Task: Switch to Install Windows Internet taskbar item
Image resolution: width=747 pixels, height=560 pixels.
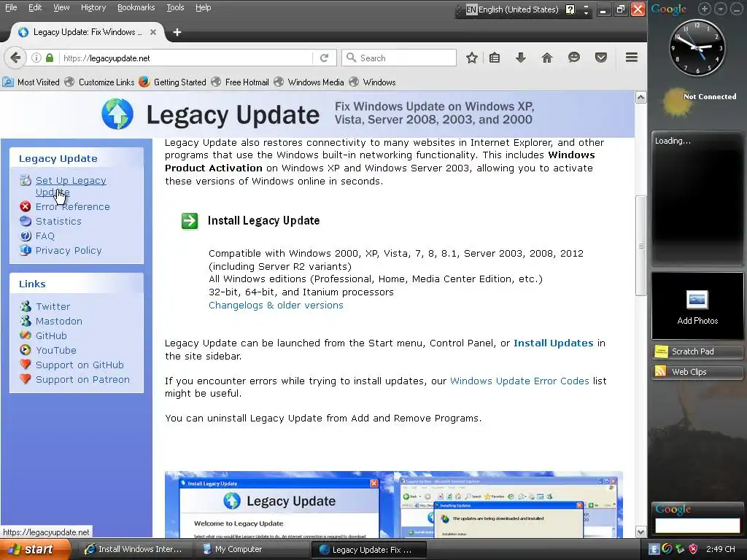Action: click(134, 550)
